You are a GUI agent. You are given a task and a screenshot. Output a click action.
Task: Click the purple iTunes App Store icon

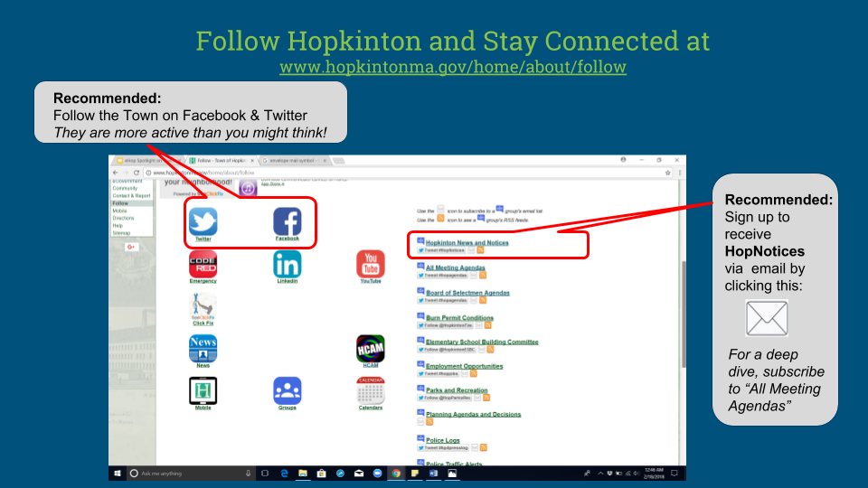click(x=248, y=188)
